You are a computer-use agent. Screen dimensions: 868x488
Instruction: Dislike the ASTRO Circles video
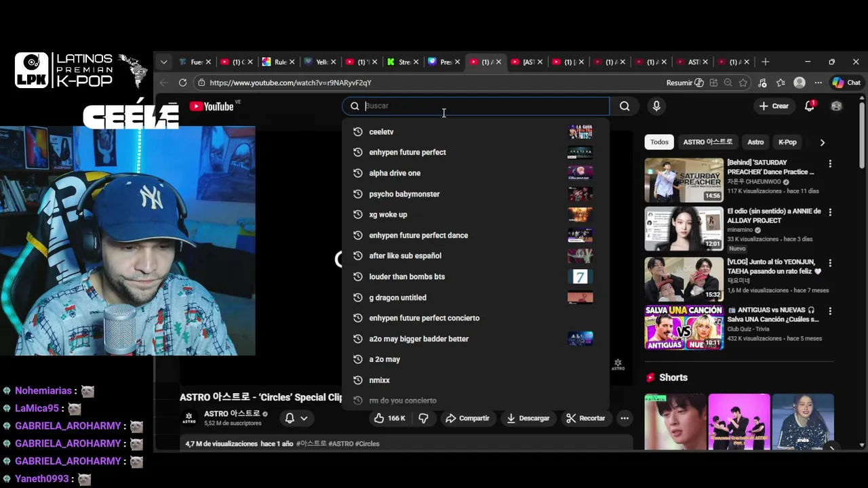[x=423, y=418]
